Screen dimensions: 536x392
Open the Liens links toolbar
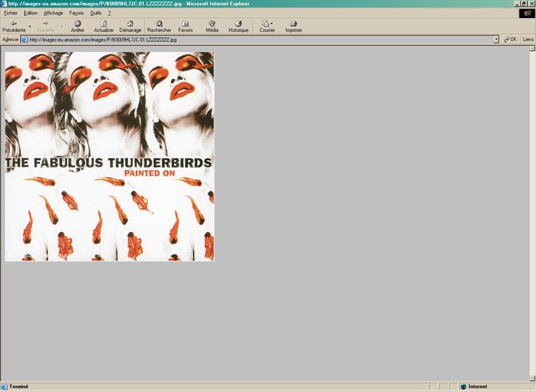[x=528, y=40]
